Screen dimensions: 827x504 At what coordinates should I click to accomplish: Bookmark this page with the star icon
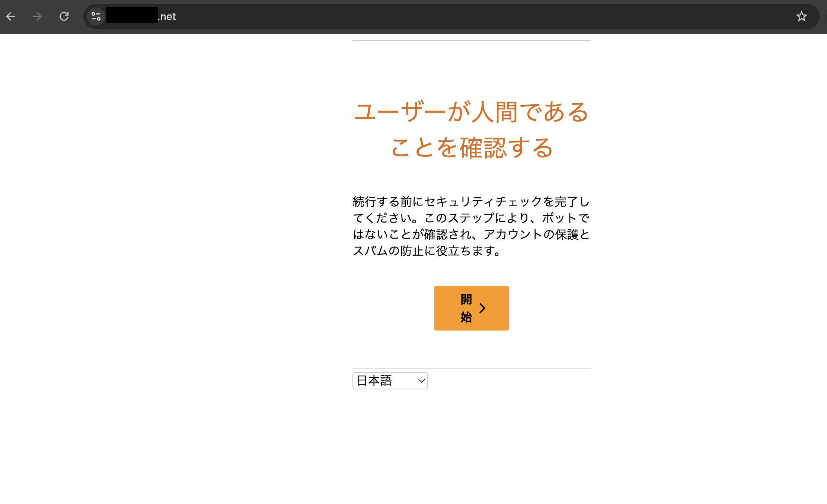801,16
